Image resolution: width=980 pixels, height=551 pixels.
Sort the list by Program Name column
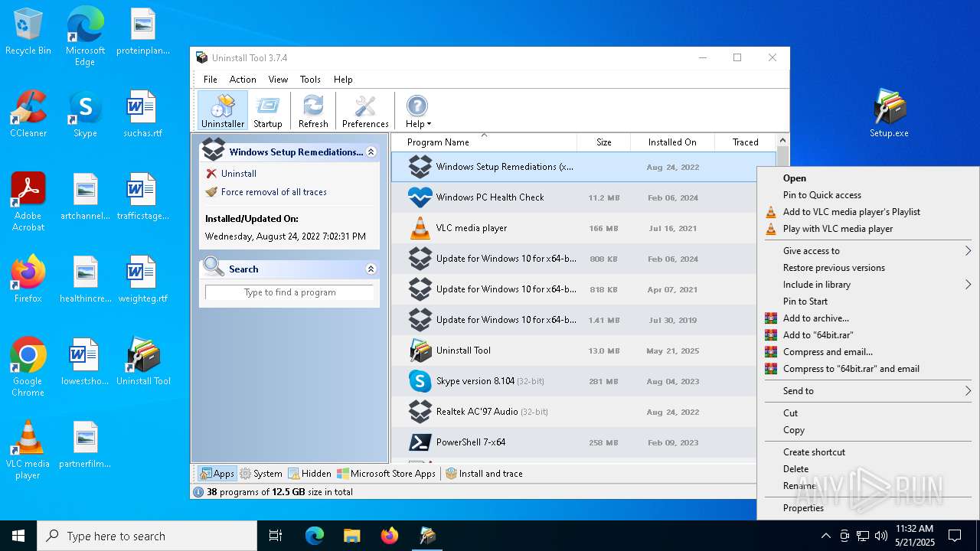pos(483,142)
